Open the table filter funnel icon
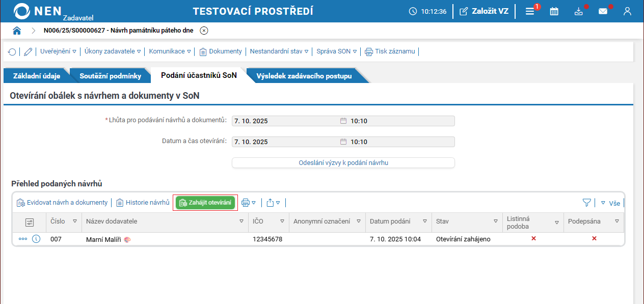 point(586,203)
